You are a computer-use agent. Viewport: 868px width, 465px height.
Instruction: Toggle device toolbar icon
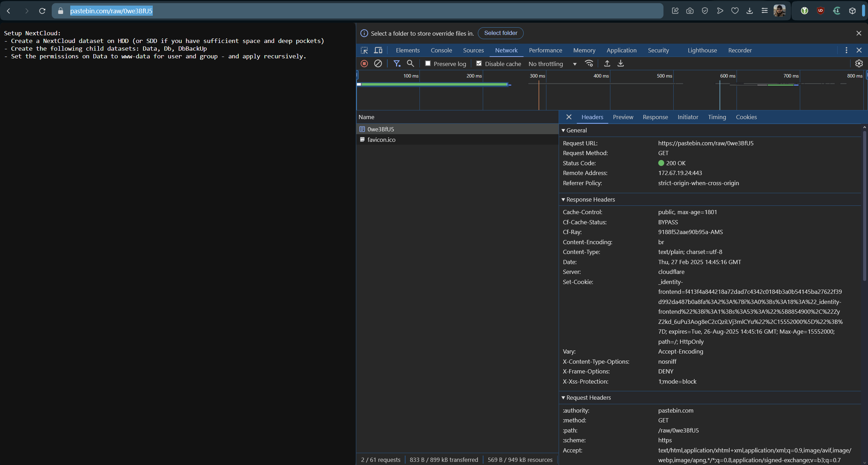[x=378, y=50]
